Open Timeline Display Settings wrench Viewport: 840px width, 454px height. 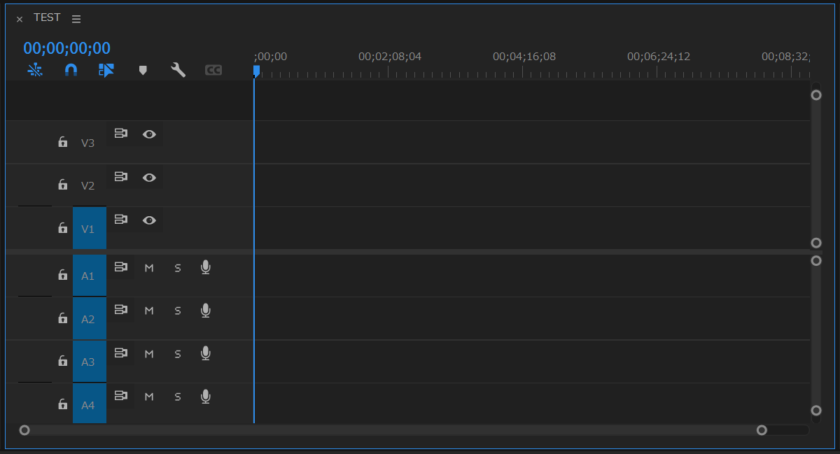click(x=178, y=70)
